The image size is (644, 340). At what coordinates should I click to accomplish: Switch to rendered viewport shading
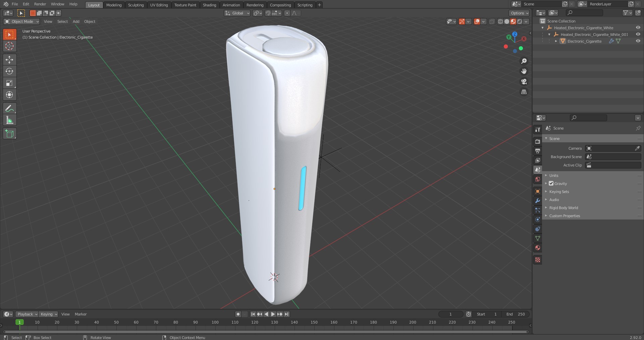click(x=520, y=21)
